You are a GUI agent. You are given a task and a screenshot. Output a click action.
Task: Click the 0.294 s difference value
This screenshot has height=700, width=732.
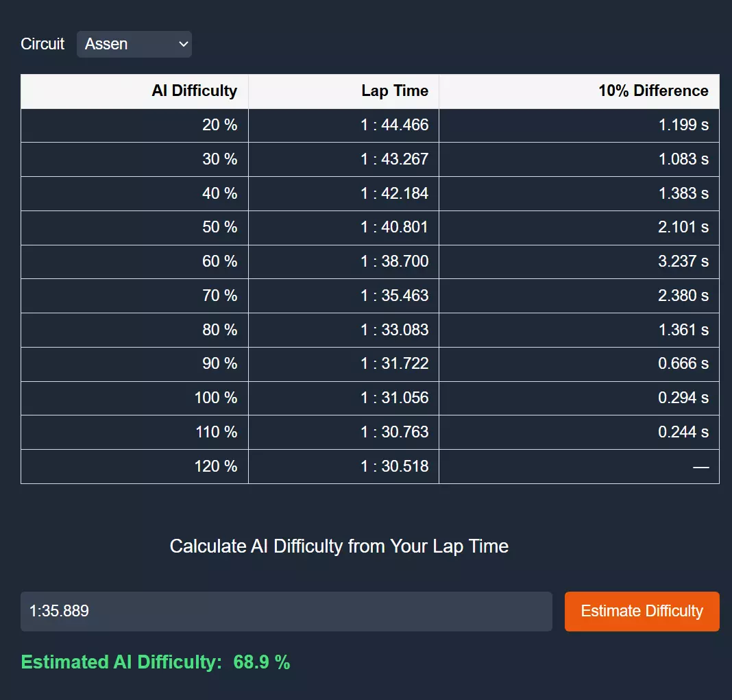point(683,398)
